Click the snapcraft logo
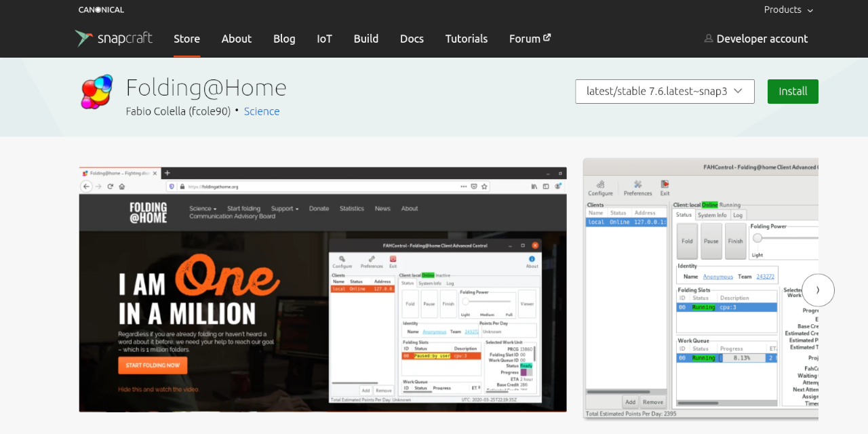Viewport: 868px width, 434px height. (113, 39)
